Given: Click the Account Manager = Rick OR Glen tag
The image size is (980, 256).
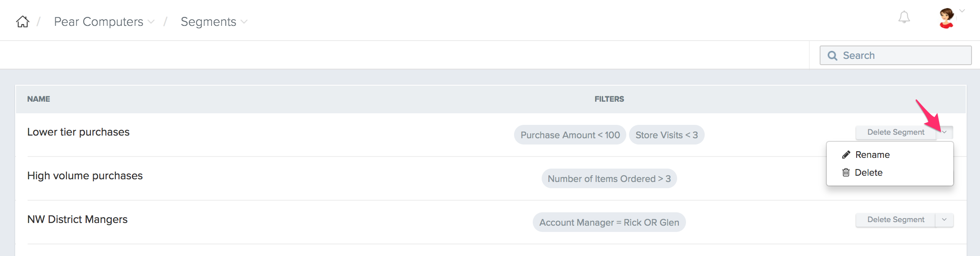Looking at the screenshot, I should click(609, 223).
